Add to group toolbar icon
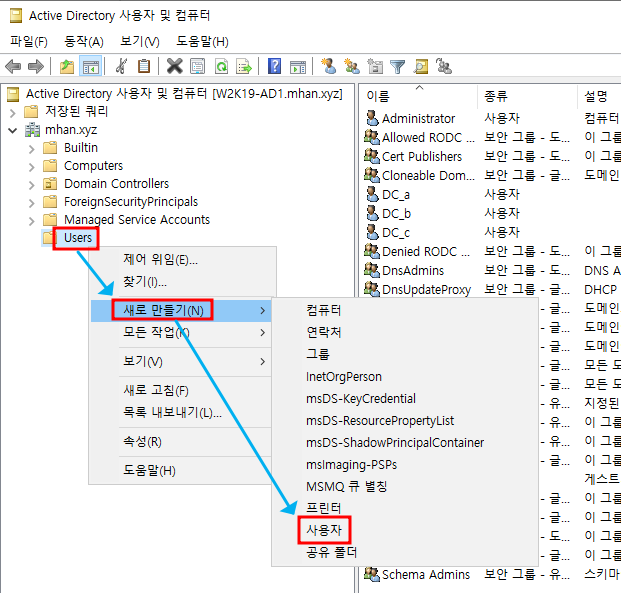This screenshot has width=621, height=593. pyautogui.click(x=444, y=66)
